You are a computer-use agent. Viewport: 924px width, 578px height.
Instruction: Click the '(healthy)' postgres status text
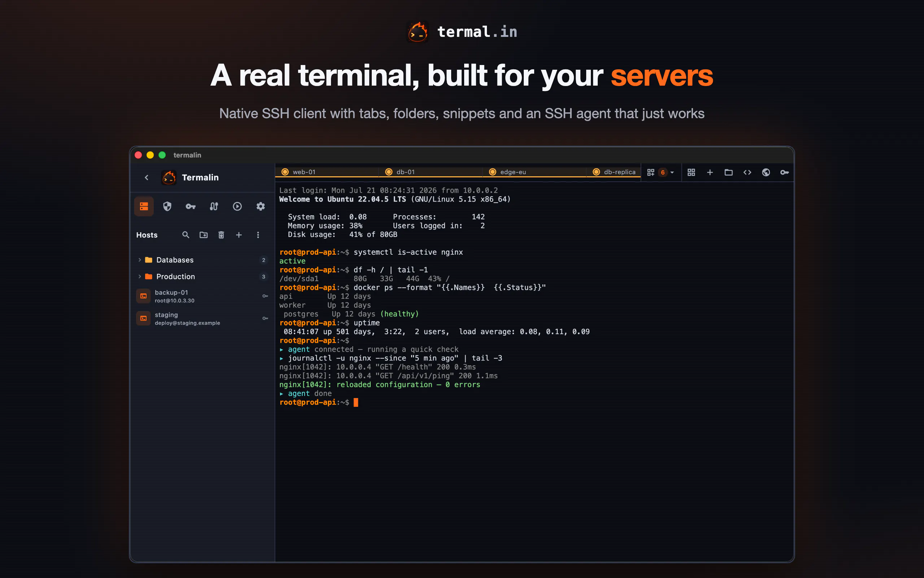pos(400,314)
